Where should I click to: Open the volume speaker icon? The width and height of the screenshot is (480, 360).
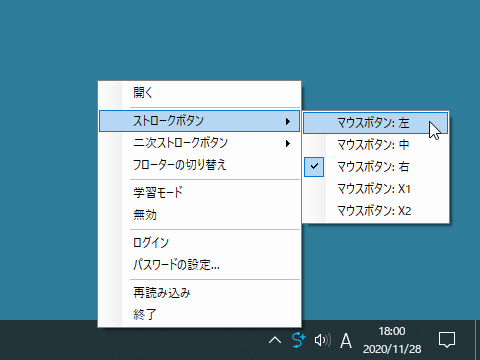tap(322, 340)
